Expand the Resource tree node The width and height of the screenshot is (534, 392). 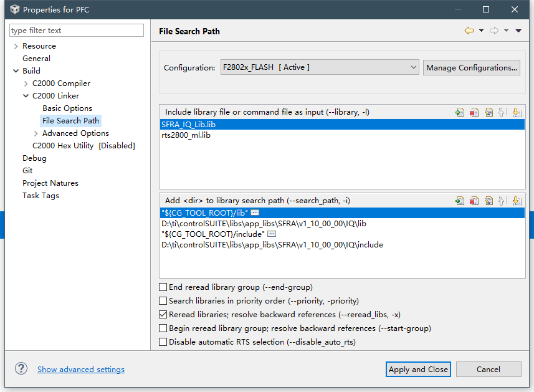[16, 46]
